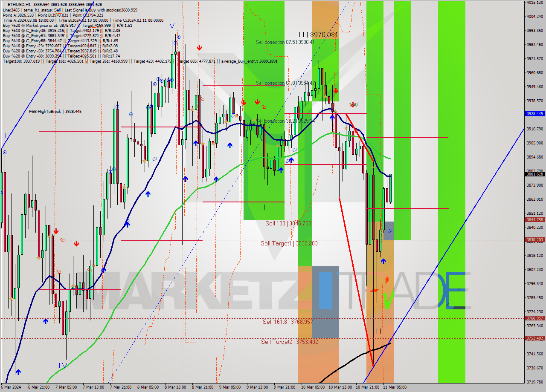Click the '8 Mar 05:00' time axis label

148,387
